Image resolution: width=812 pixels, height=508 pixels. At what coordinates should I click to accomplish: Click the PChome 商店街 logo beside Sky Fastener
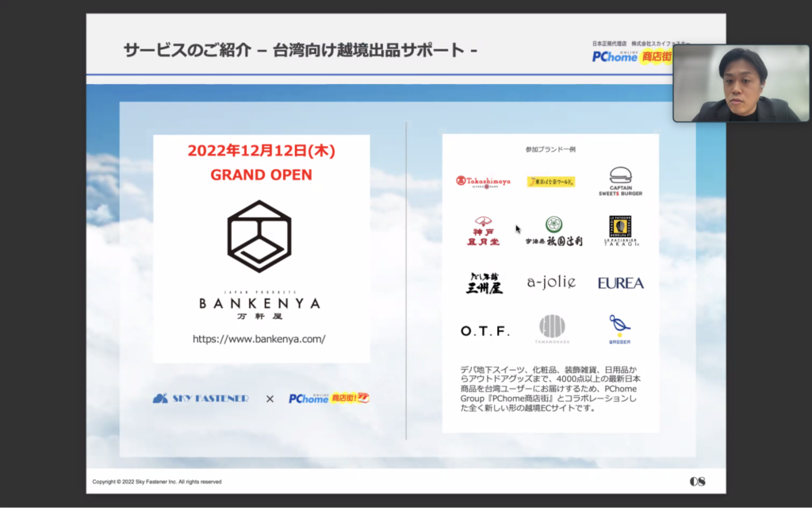coord(329,398)
